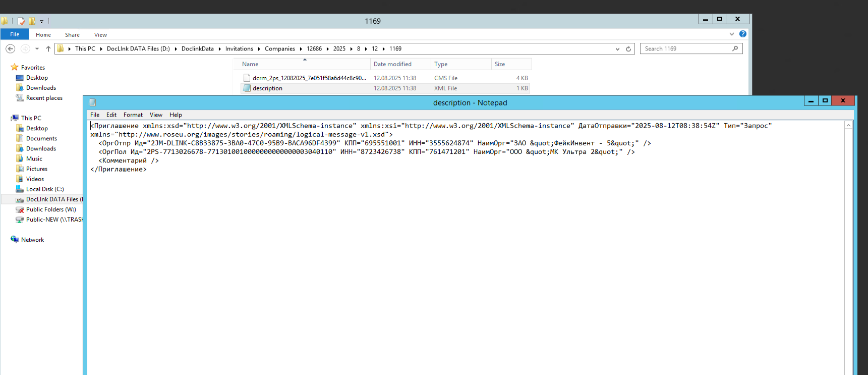Viewport: 868px width, 375px height.
Task: Select Favorites in navigation pane
Action: click(x=33, y=68)
